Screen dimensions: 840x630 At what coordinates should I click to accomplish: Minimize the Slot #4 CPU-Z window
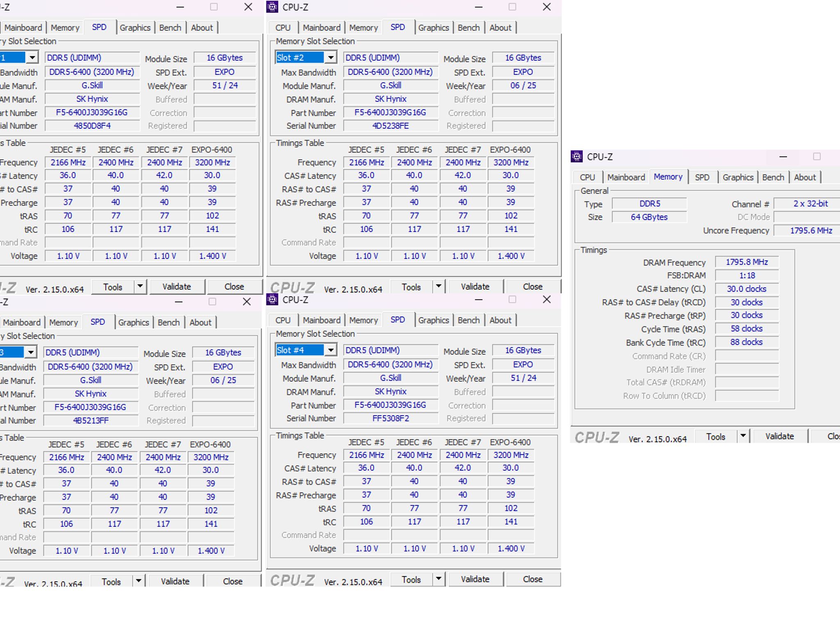pyautogui.click(x=479, y=300)
